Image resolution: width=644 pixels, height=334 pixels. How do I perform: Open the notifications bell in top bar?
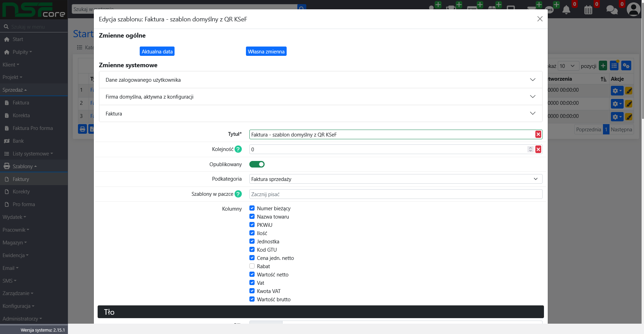[x=566, y=10]
